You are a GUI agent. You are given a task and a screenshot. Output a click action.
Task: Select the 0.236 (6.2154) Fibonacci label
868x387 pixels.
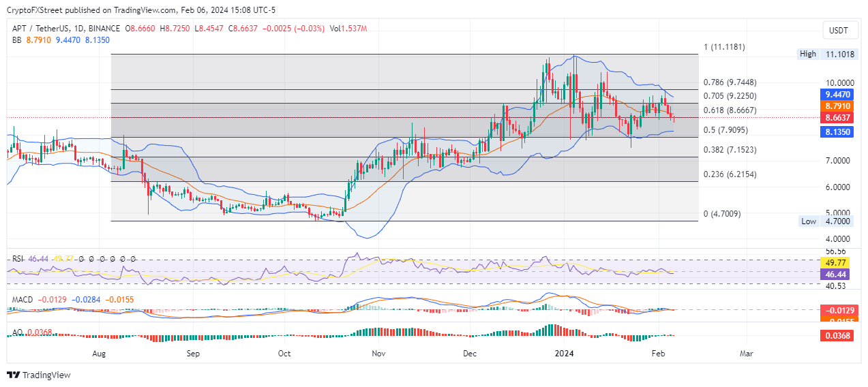click(x=730, y=174)
